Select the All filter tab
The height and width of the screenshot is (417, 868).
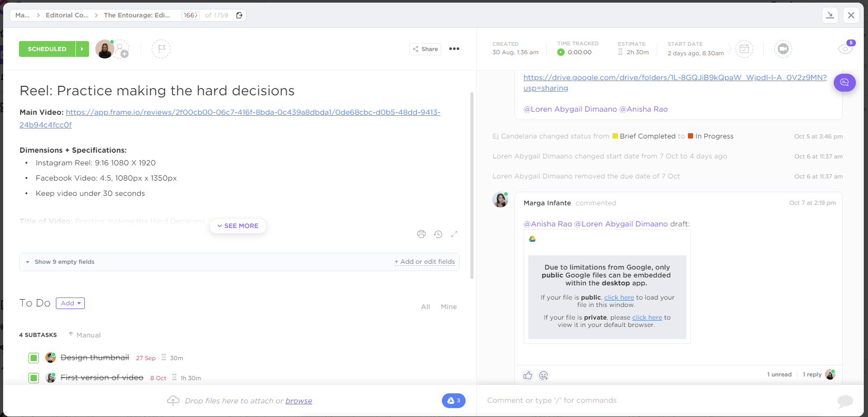(x=426, y=307)
